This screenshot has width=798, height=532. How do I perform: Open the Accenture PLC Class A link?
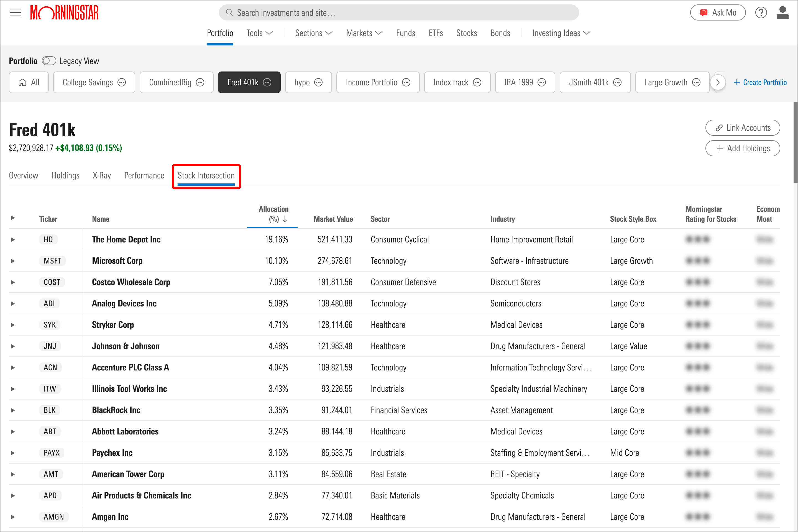(x=130, y=367)
